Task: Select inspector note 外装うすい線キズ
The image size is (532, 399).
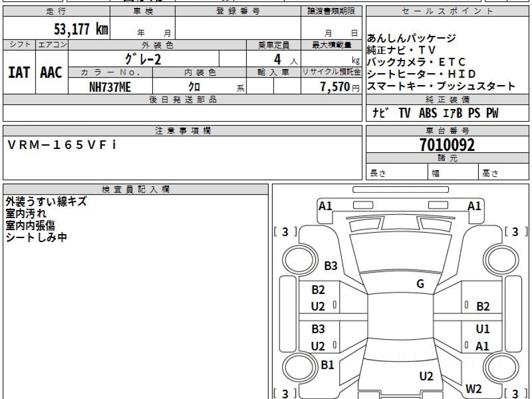Action: click(x=46, y=202)
